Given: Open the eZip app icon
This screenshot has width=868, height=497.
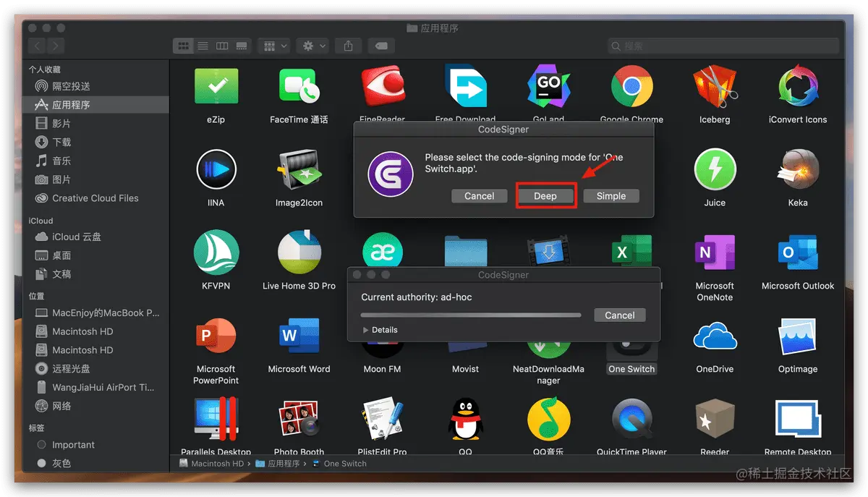Looking at the screenshot, I should point(216,88).
